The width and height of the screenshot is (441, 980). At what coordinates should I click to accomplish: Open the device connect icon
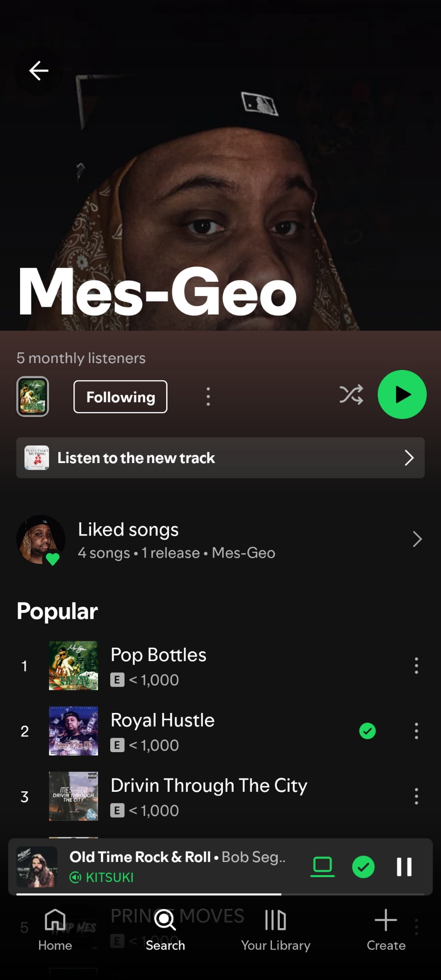322,867
